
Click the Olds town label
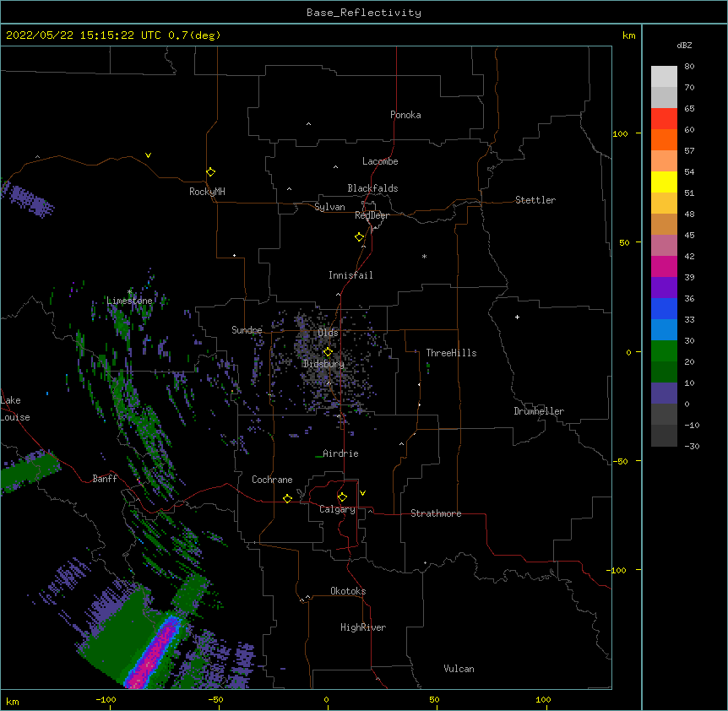tap(328, 333)
